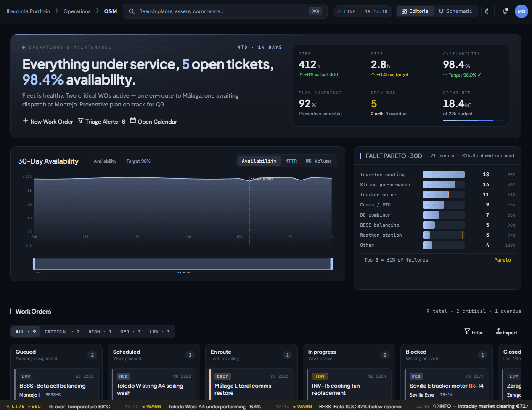Filter work orders by CRITICAL · 2
532x410 pixels.
[62, 332]
